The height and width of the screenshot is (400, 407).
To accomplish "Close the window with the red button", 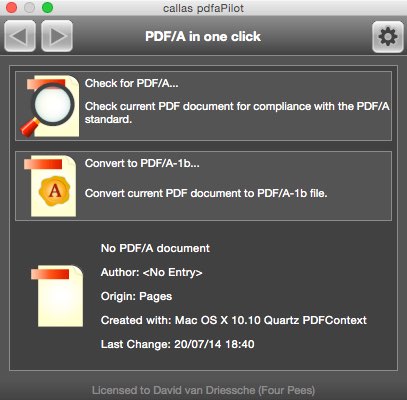I will point(12,8).
